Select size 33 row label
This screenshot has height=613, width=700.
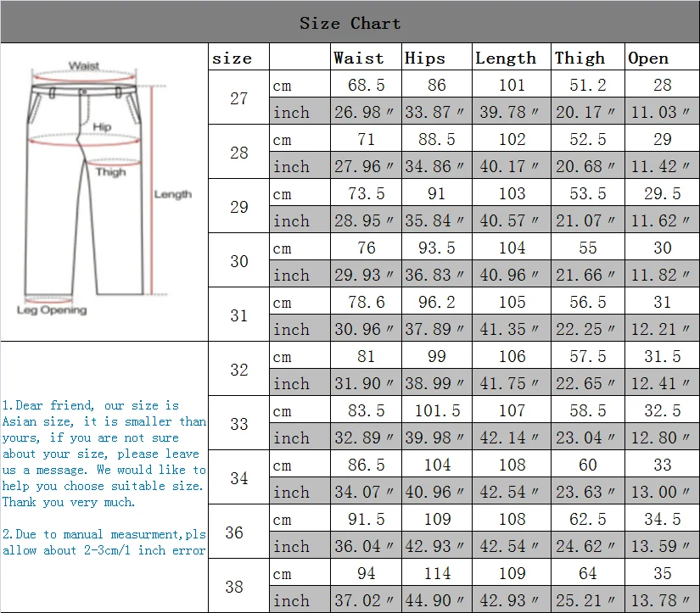click(x=238, y=424)
